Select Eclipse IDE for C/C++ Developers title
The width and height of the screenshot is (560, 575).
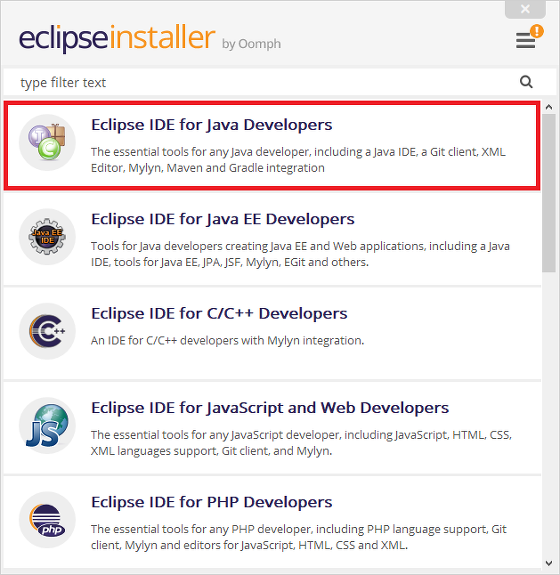point(219,314)
